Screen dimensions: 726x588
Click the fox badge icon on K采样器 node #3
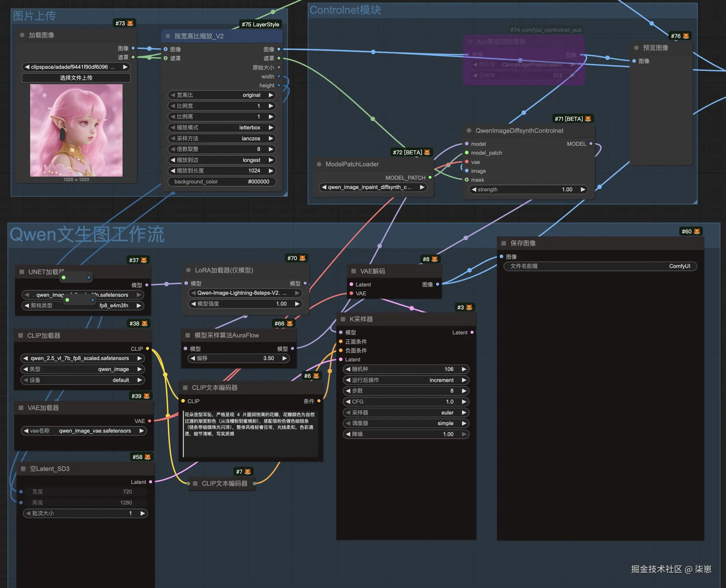tap(469, 307)
